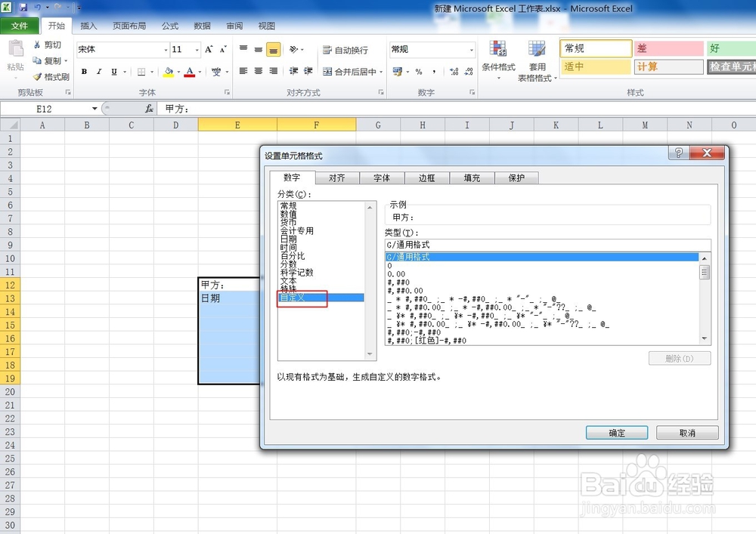Apply the red font color
Image resolution: width=756 pixels, height=534 pixels.
pos(190,72)
